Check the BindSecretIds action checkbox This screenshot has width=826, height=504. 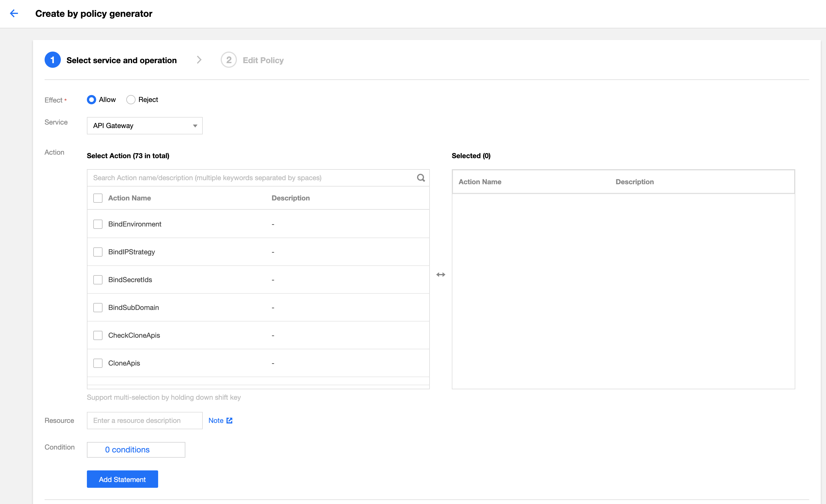click(98, 280)
